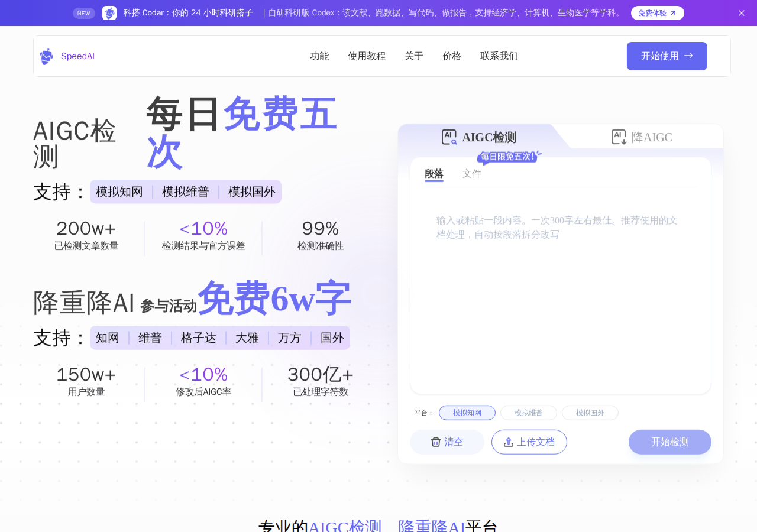The height and width of the screenshot is (532, 757).
Task: Open the 使用教程 navigation item
Action: coord(367,56)
